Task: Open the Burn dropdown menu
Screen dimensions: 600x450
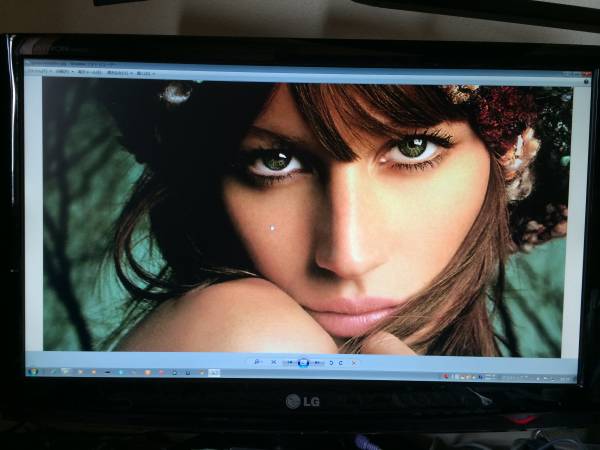Action: (x=118, y=73)
